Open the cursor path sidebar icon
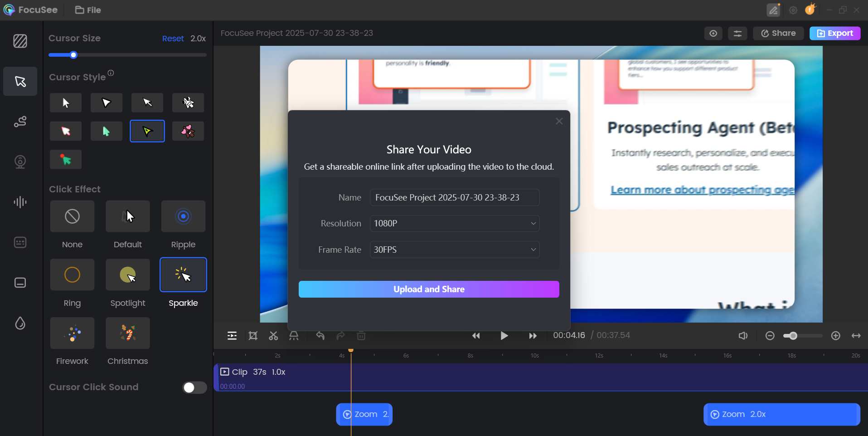Viewport: 868px width, 436px height. (20, 122)
